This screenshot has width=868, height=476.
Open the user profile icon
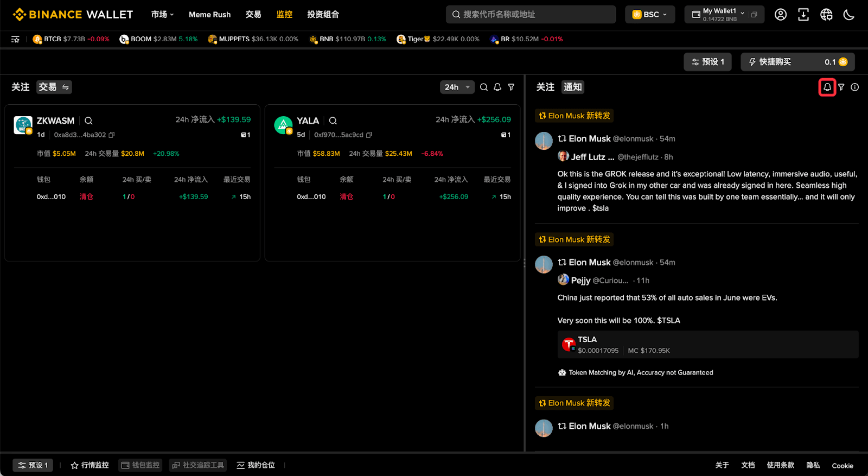tap(781, 15)
